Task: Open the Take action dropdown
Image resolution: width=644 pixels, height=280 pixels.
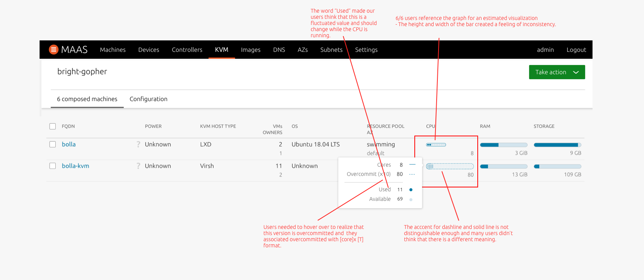Action: point(557,72)
